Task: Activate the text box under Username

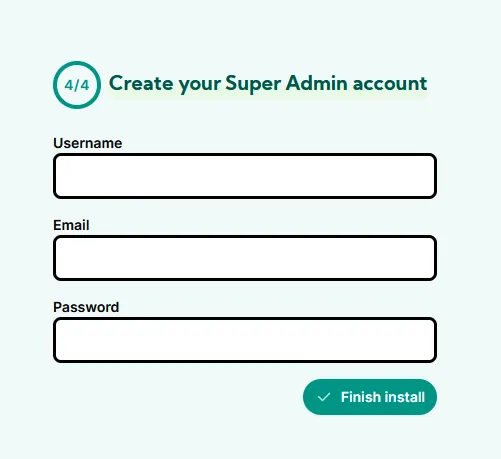Action: click(245, 176)
